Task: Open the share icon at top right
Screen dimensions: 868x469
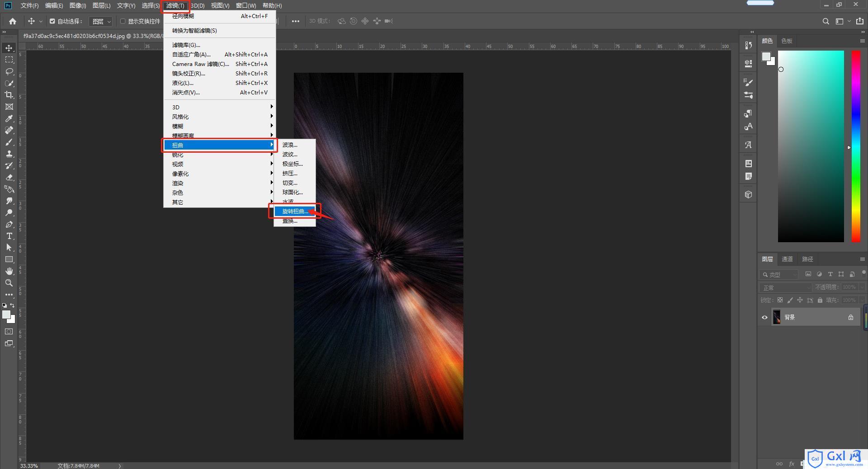Action: [860, 21]
